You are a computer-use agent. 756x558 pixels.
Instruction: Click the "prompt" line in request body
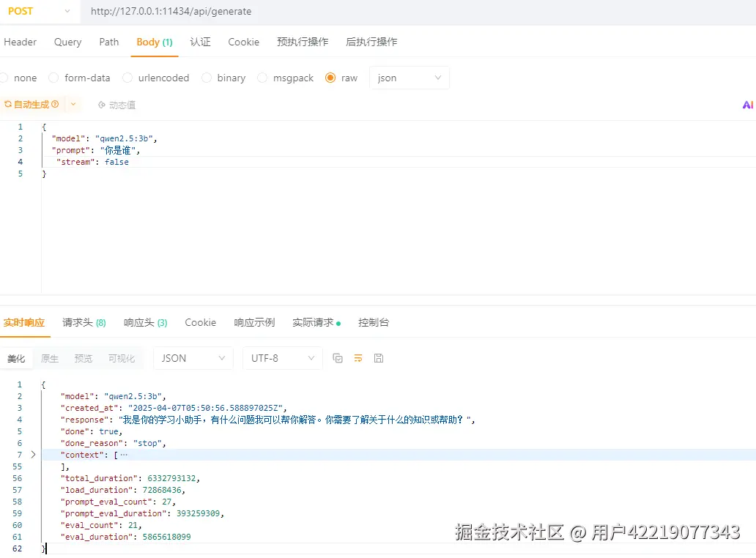pyautogui.click(x=96, y=150)
